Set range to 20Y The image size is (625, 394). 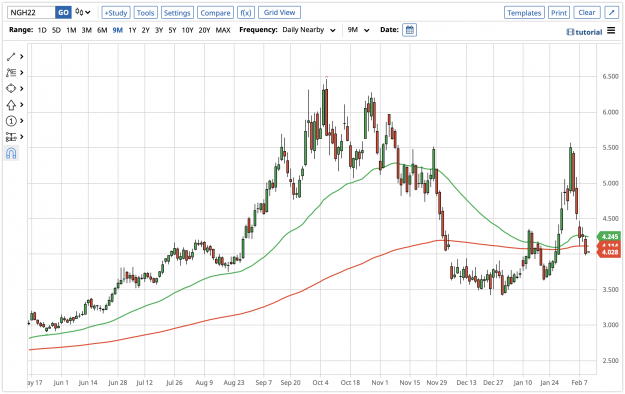tap(204, 30)
